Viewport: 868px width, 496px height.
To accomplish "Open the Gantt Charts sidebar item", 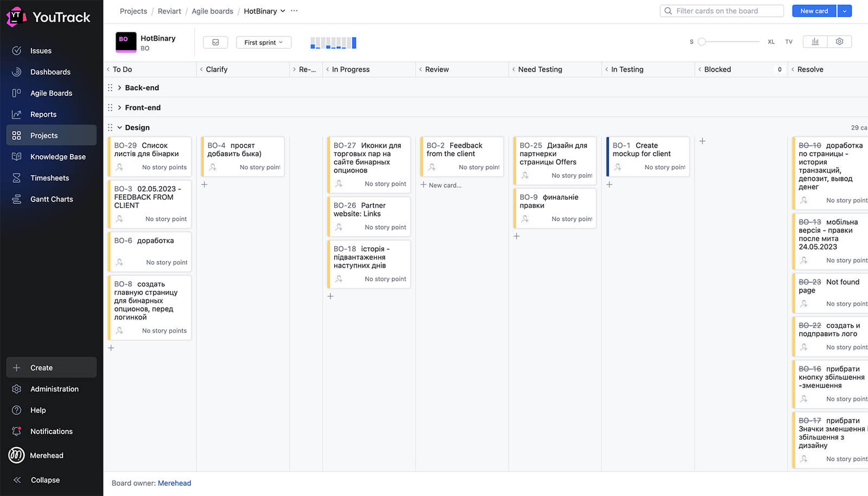I will tap(52, 199).
